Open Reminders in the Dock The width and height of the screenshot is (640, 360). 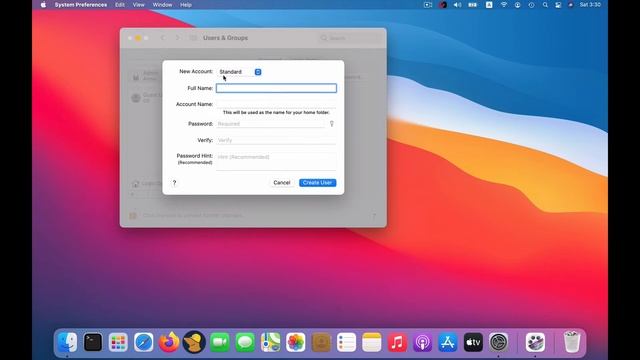coord(347,342)
